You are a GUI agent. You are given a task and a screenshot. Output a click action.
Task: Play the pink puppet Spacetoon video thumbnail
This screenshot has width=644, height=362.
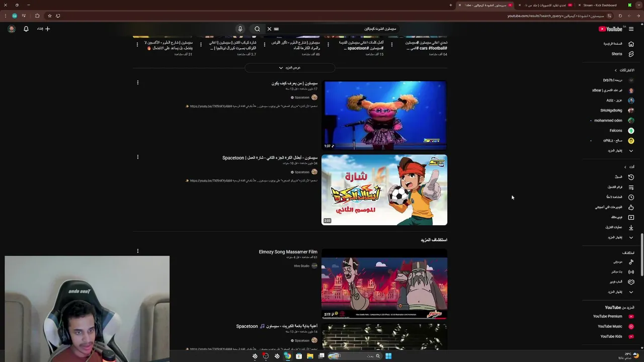384,115
